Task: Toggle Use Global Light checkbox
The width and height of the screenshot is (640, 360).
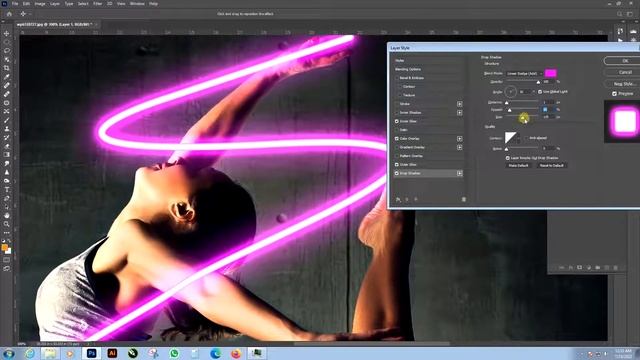Action: [x=540, y=92]
